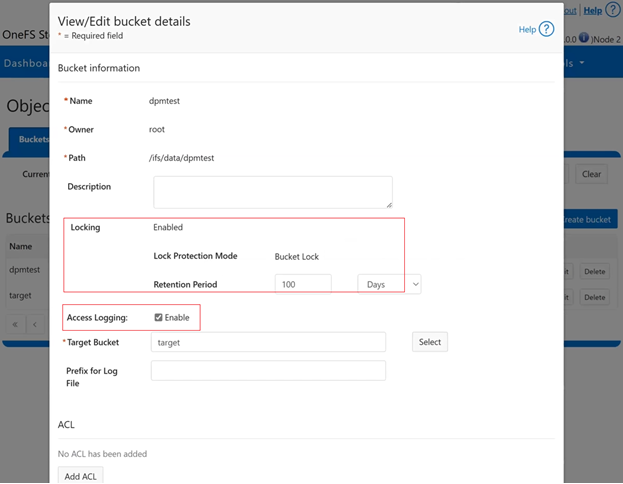Open the Retention Period Days dropdown

389,284
